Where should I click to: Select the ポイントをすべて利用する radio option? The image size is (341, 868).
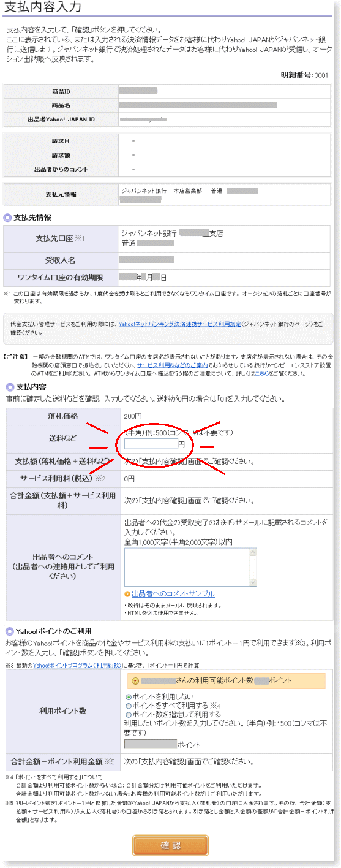pyautogui.click(x=128, y=706)
